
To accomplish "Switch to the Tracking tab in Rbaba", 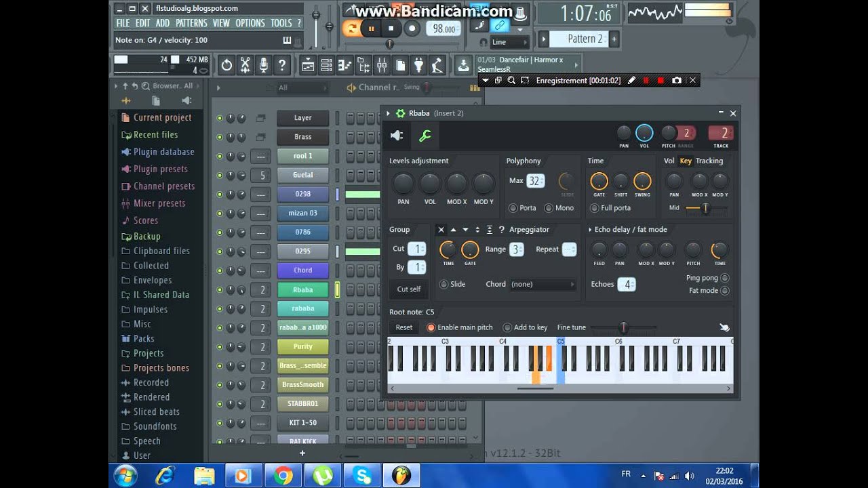I will tap(709, 161).
